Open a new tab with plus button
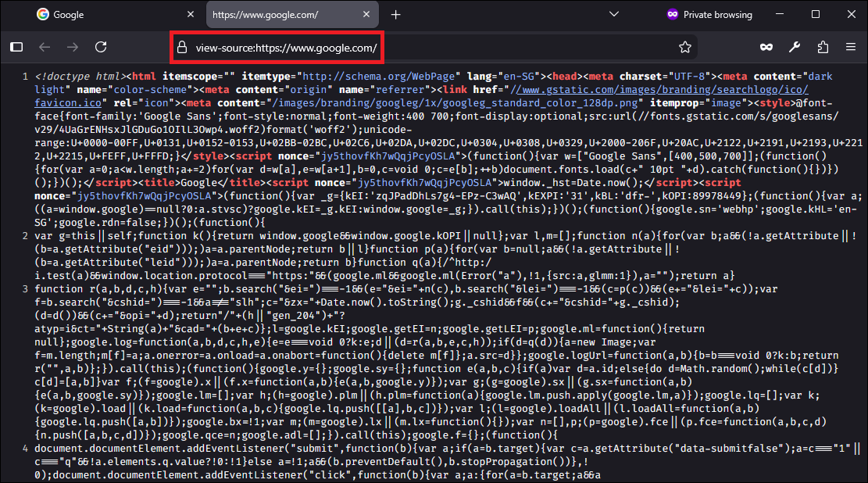The height and width of the screenshot is (483, 868). click(395, 15)
